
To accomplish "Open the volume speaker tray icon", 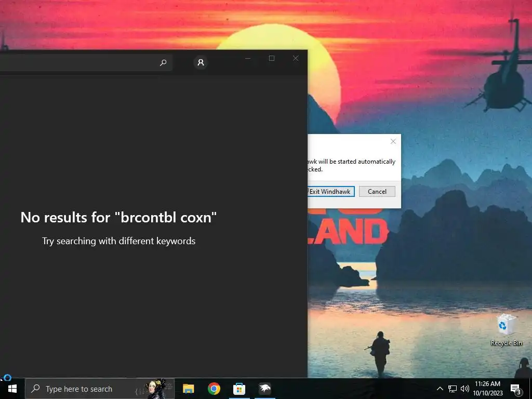I will coord(465,389).
